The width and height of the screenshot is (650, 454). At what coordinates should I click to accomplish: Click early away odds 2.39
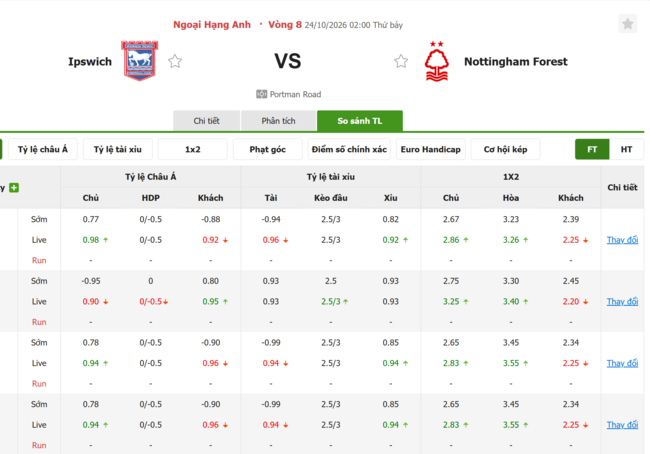tap(571, 219)
